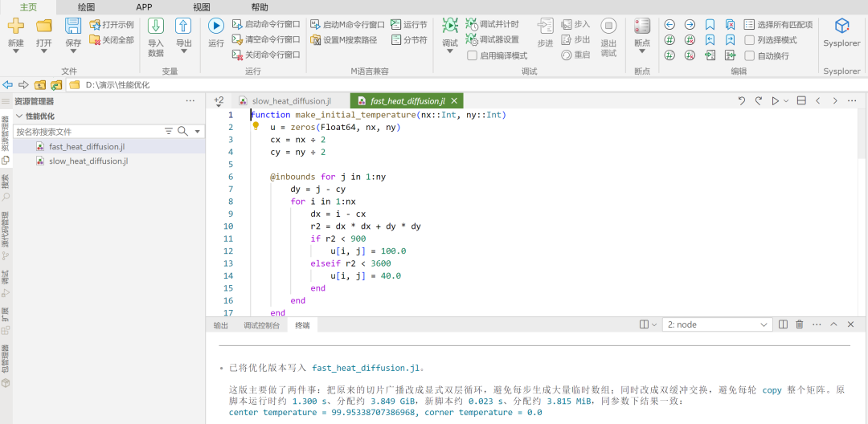Navigate forward with blue right arrow icon

click(x=690, y=24)
